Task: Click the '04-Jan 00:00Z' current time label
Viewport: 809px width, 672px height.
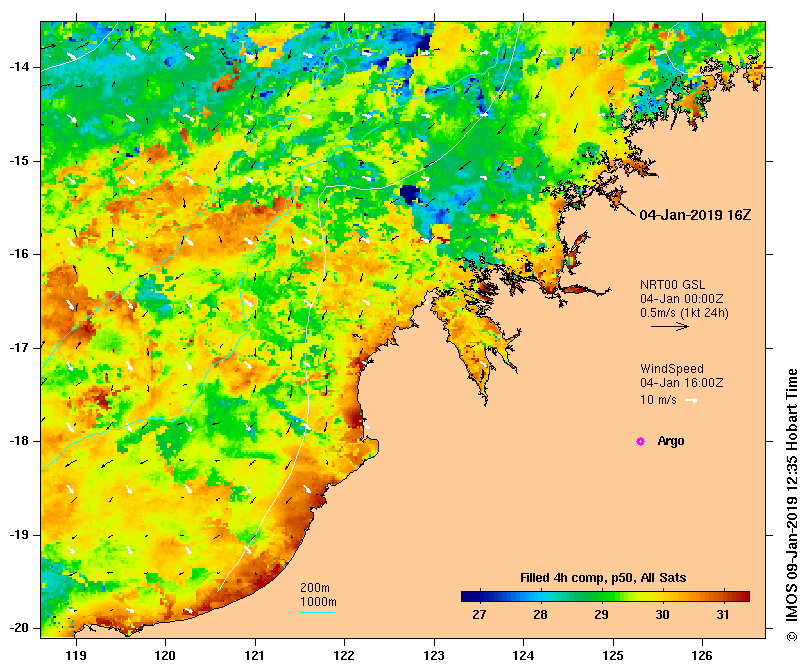Action: pos(682,299)
